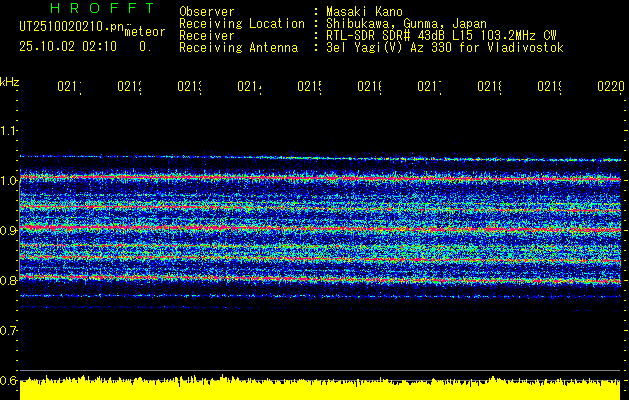Click the antenna text 3el Yagi(V) Az 330
Image resolution: width=629 pixels, height=400 pixels.
(390, 48)
